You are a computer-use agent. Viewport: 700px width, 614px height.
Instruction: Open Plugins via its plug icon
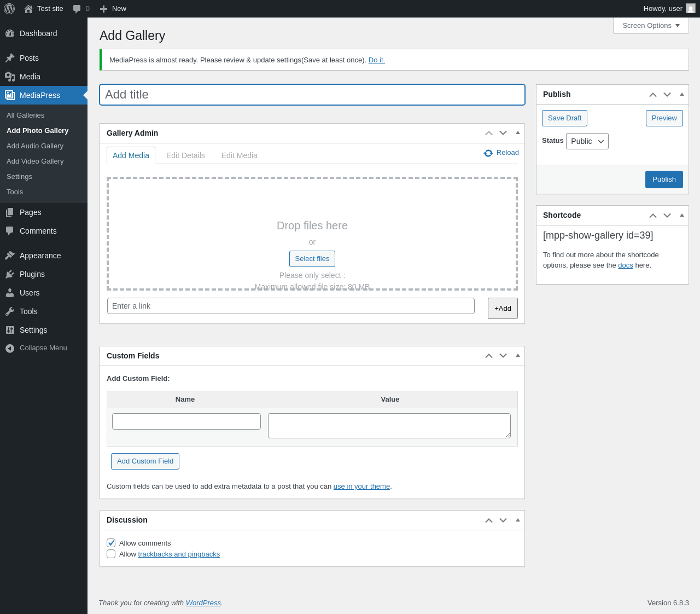point(10,274)
